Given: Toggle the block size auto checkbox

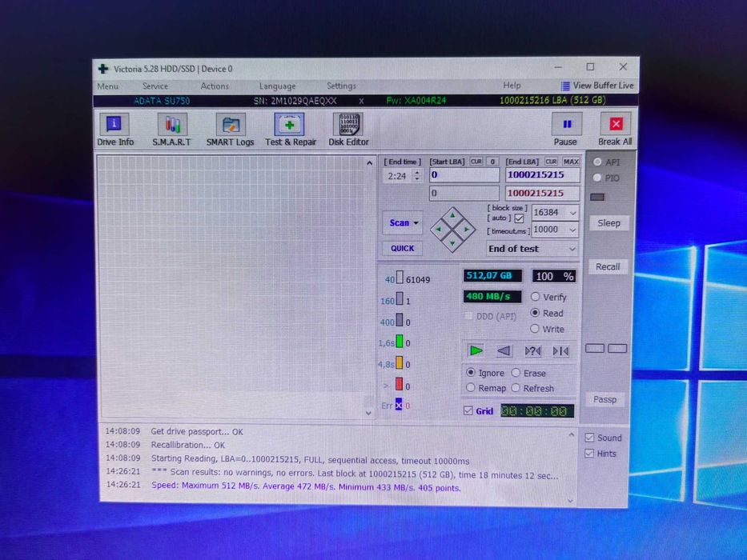Looking at the screenshot, I should pos(520,218).
